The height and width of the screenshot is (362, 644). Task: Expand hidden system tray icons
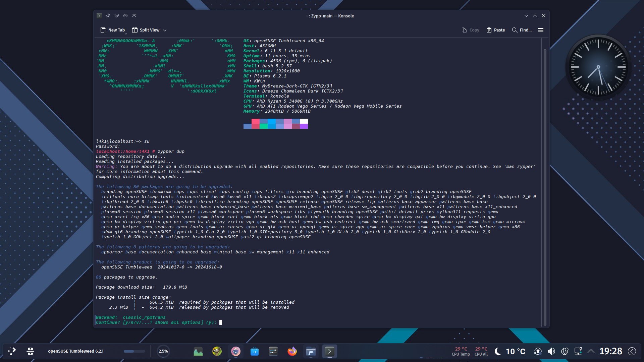pyautogui.click(x=591, y=351)
